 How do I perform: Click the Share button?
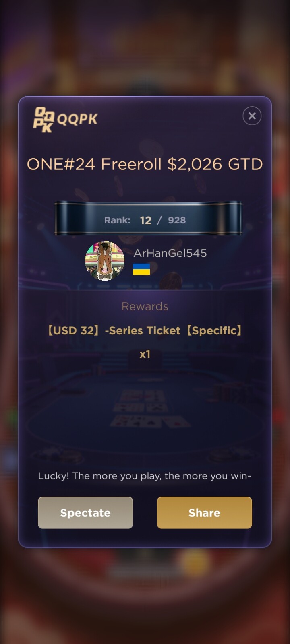(x=205, y=513)
